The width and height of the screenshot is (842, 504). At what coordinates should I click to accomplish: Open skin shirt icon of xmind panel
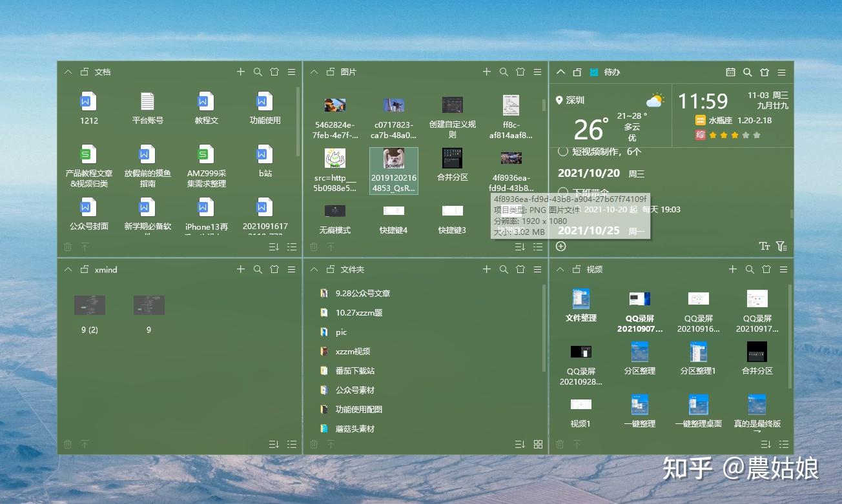click(x=274, y=269)
